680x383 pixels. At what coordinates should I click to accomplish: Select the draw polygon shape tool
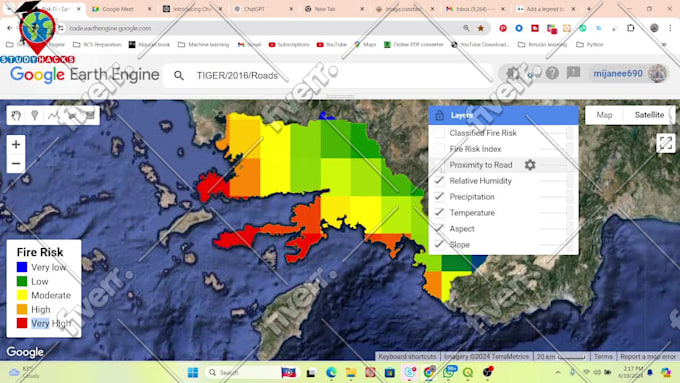[72, 115]
